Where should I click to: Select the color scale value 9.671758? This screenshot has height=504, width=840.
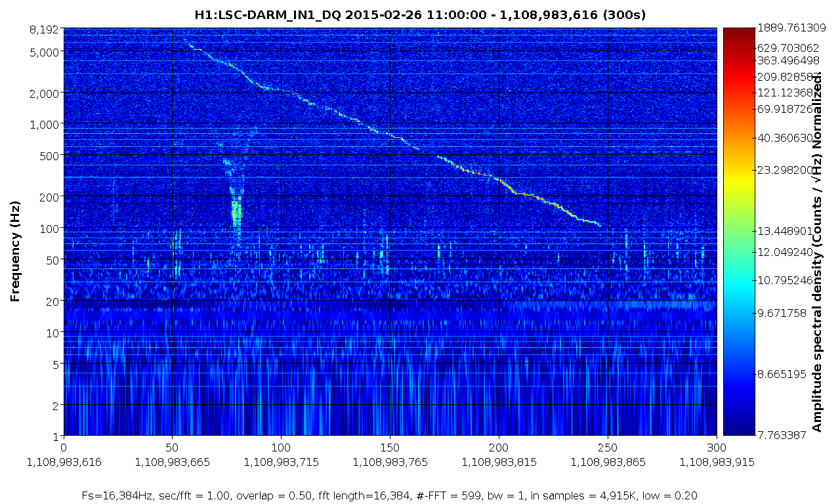click(x=781, y=314)
